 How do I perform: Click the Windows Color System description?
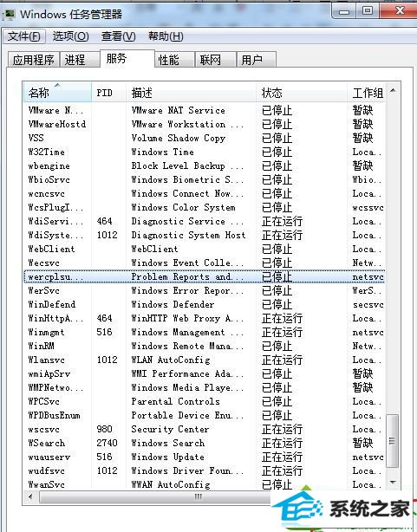pos(184,208)
